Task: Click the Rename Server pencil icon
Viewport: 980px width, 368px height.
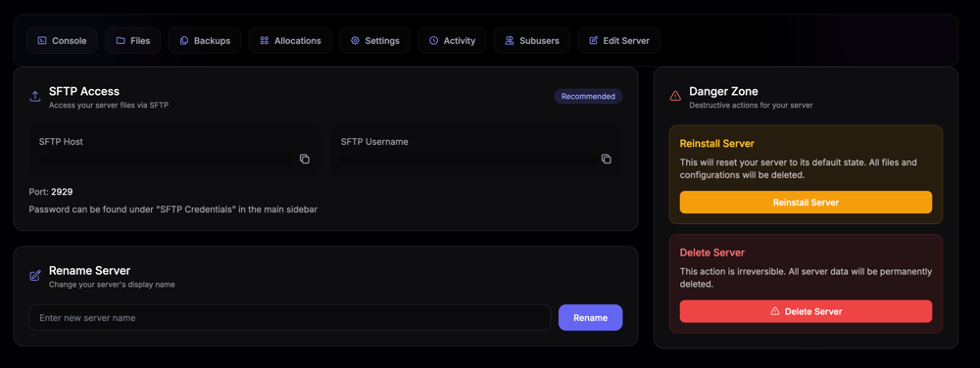Action: pos(35,276)
